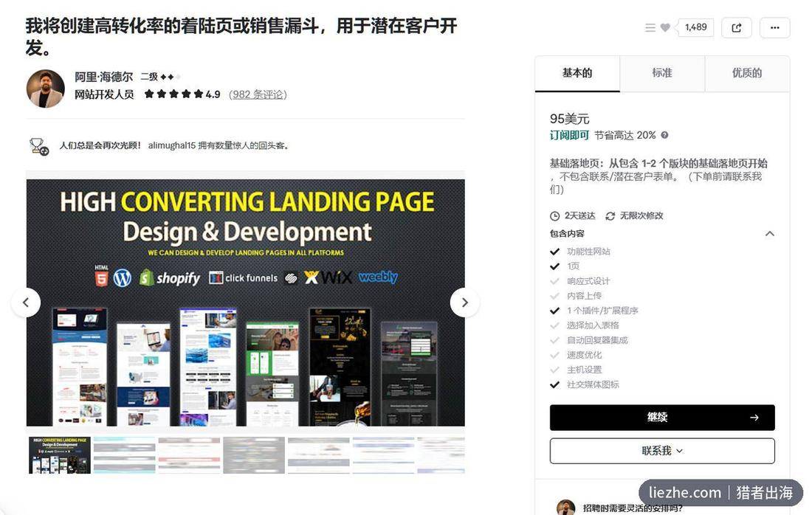Click the five-star 4.9 rating

(182, 94)
